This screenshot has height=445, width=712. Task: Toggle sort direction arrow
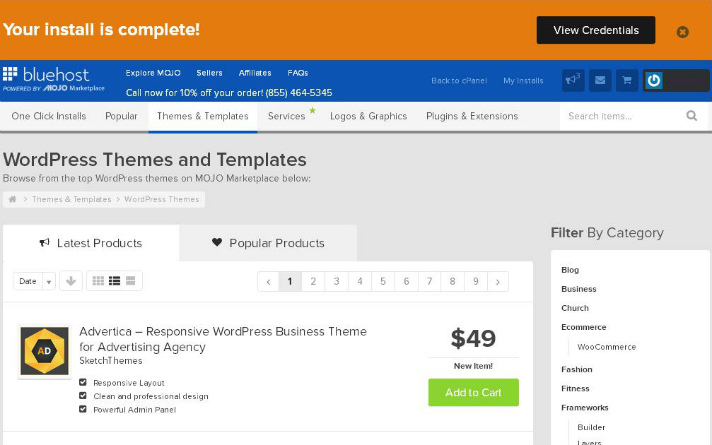[x=71, y=281]
